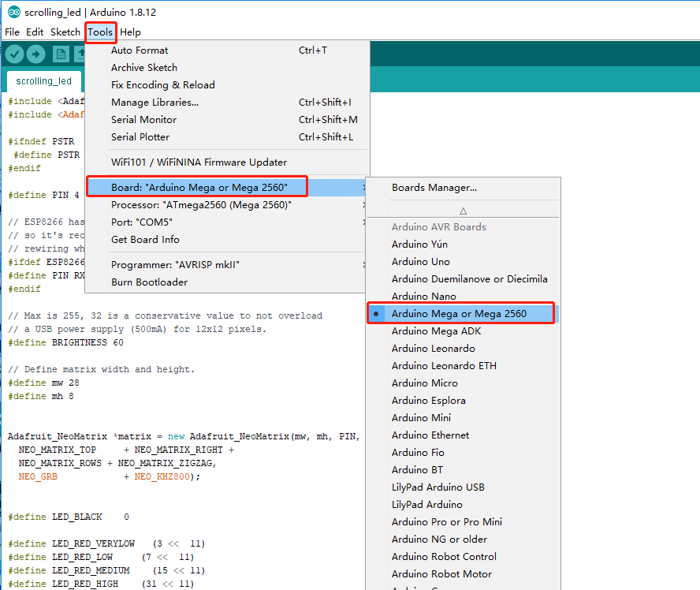The height and width of the screenshot is (590, 700).
Task: Click the Verify checkmark toolbar icon
Action: click(x=14, y=54)
